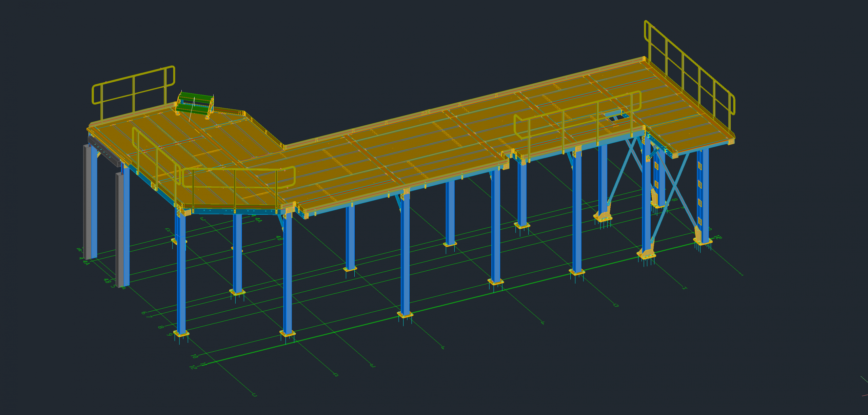The image size is (868, 415).
Task: Select the second gray column beside blue column
Action: pos(120,230)
